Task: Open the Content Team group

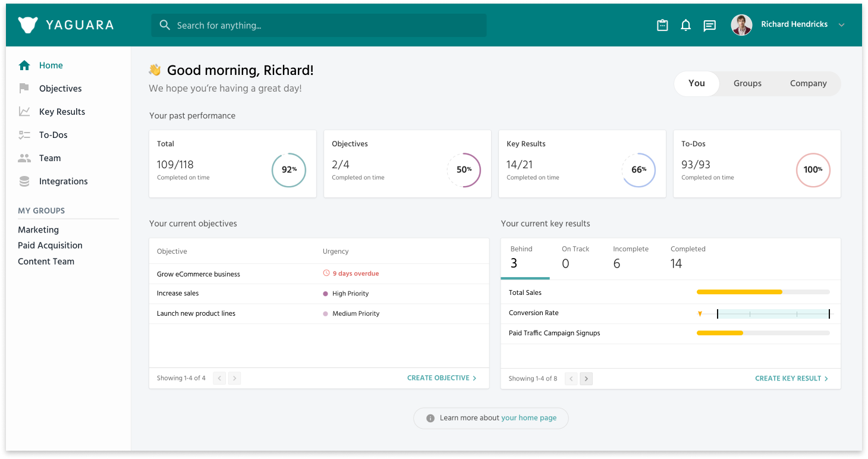Action: [x=46, y=261]
